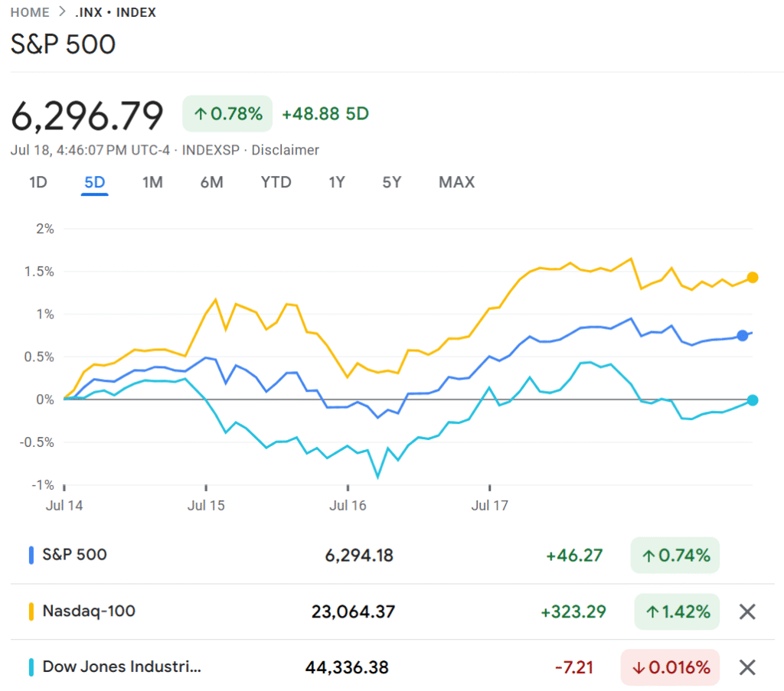This screenshot has width=784, height=691.
Task: Click the Jul 14 date label on x-axis
Action: [x=64, y=506]
